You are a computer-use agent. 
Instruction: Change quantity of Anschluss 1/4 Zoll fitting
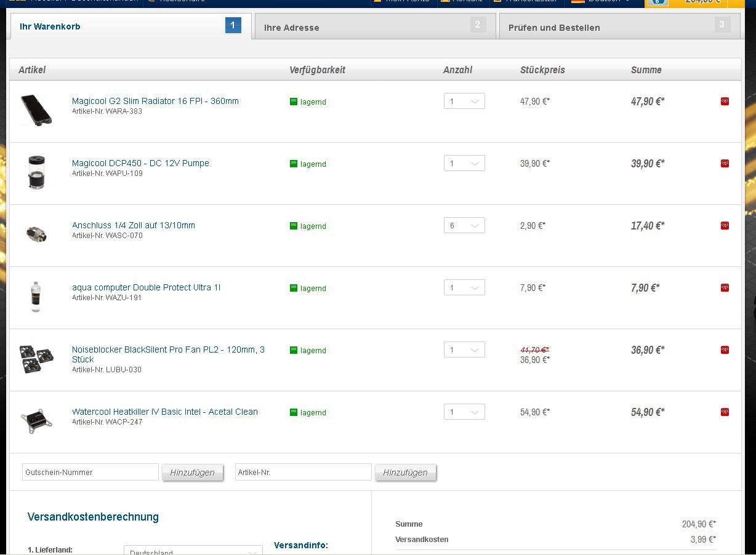tap(464, 226)
